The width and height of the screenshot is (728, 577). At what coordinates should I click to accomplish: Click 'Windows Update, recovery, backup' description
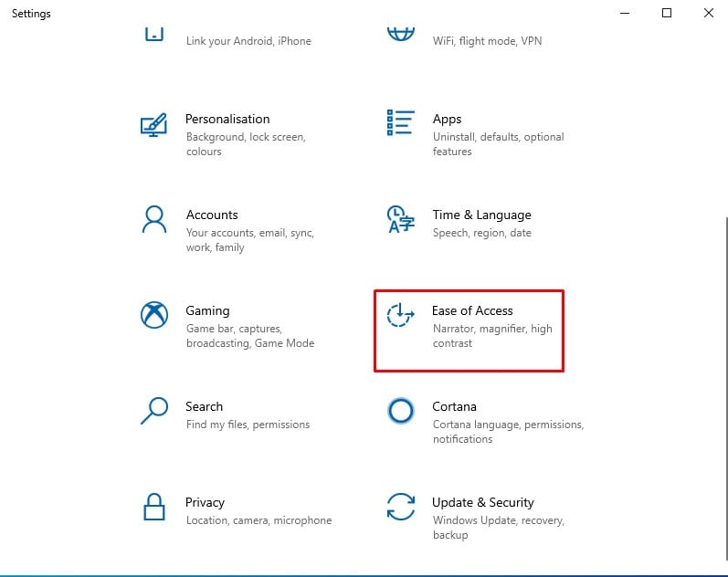click(499, 528)
